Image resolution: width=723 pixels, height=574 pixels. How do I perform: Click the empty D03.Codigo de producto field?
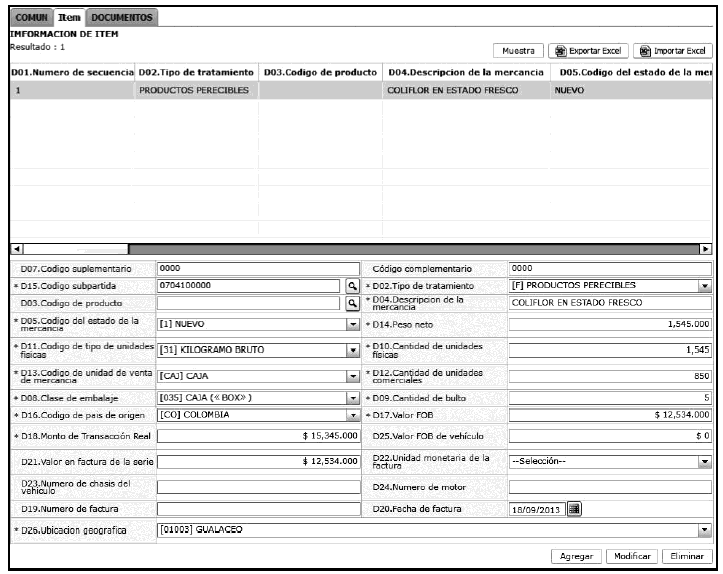249,303
